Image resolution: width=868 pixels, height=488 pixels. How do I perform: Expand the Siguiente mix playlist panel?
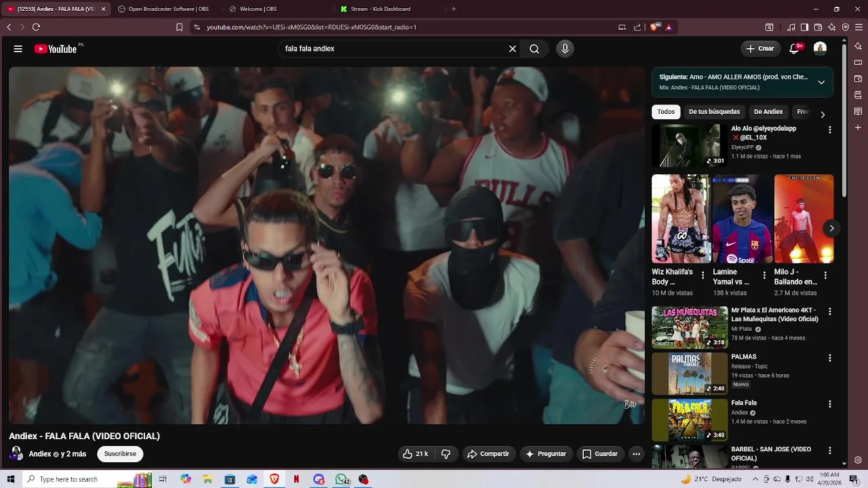821,82
